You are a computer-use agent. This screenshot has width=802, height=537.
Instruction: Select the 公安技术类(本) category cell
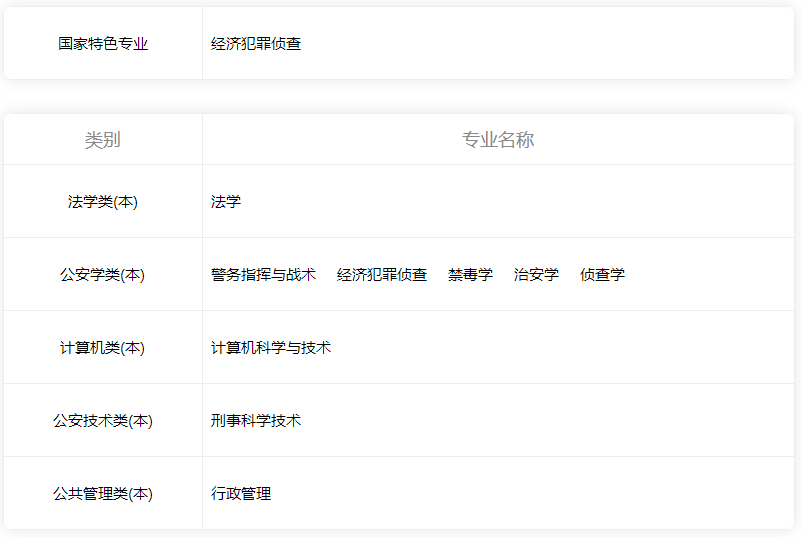[x=103, y=420]
